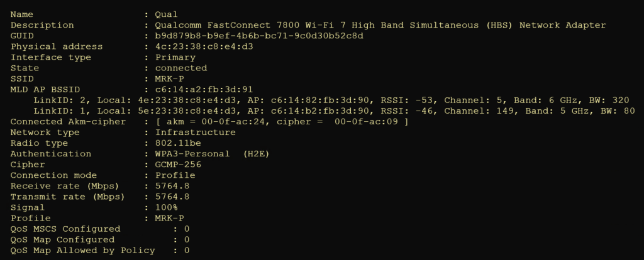Click the Radio type value 802.11be

pyautogui.click(x=179, y=143)
